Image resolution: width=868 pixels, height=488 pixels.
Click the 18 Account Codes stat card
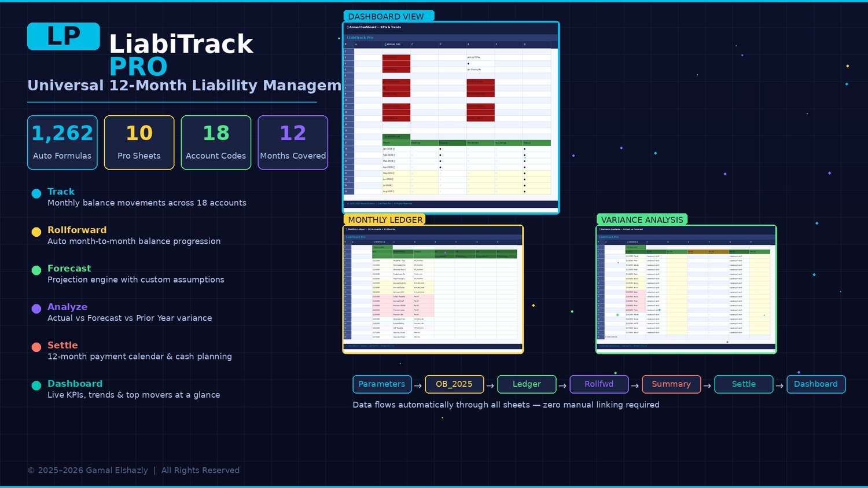(216, 142)
